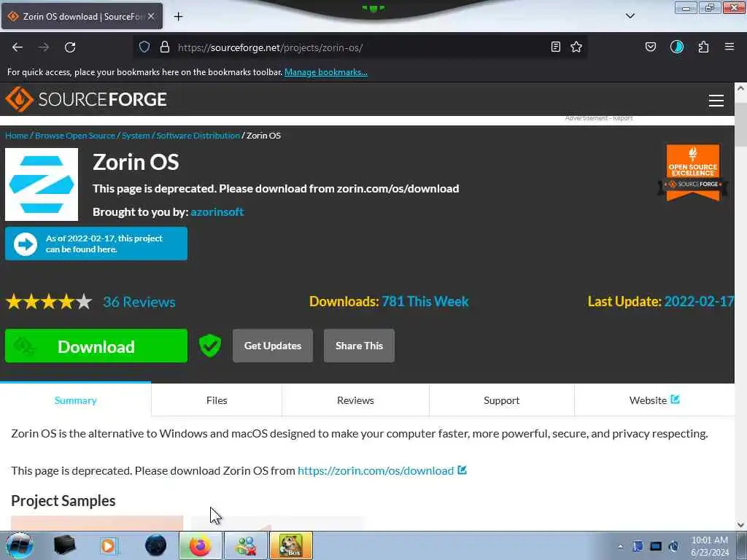Screen dimensions: 747x560
Task: Switch to the Support tab
Action: pos(502,400)
